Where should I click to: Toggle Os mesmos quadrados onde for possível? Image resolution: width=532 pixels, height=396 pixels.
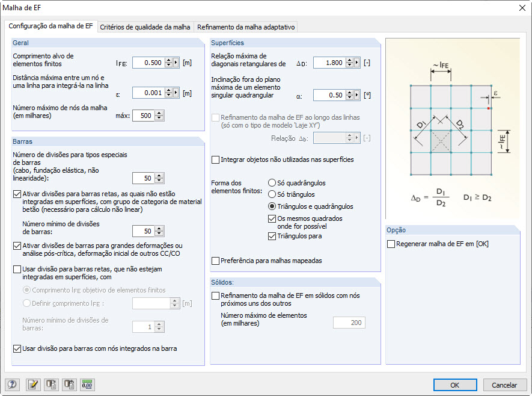tap(272, 218)
